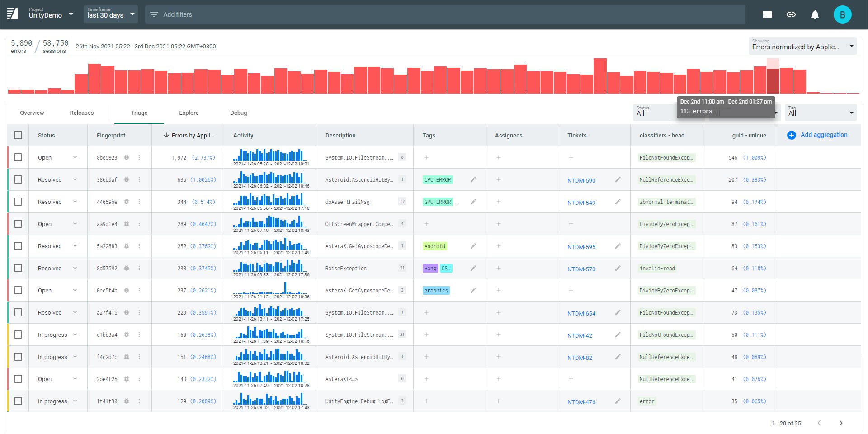Viewport: 868px width, 434px height.
Task: Toggle the select-all checkbox in table header
Action: pos(18,135)
